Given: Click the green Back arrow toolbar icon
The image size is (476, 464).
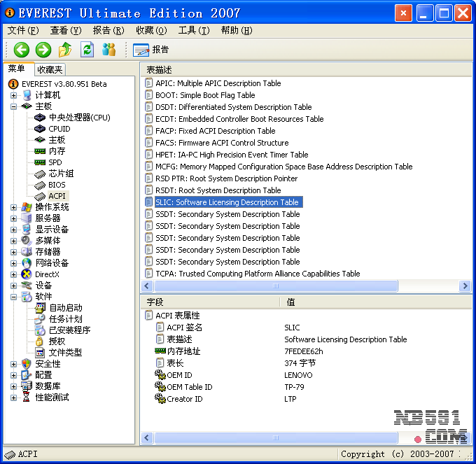Looking at the screenshot, I should click(21, 50).
